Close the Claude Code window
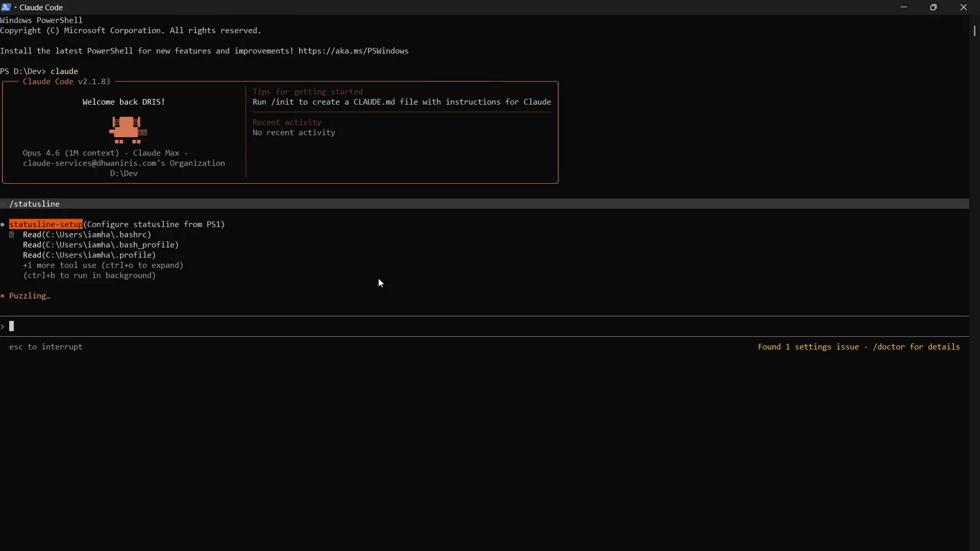Viewport: 980px width, 551px height. tap(963, 7)
